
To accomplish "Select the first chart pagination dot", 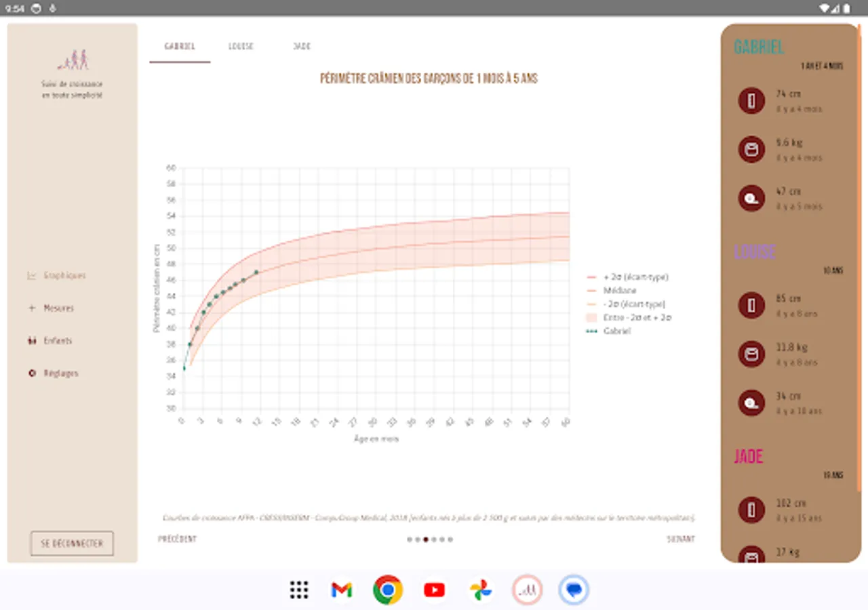I will pyautogui.click(x=410, y=540).
